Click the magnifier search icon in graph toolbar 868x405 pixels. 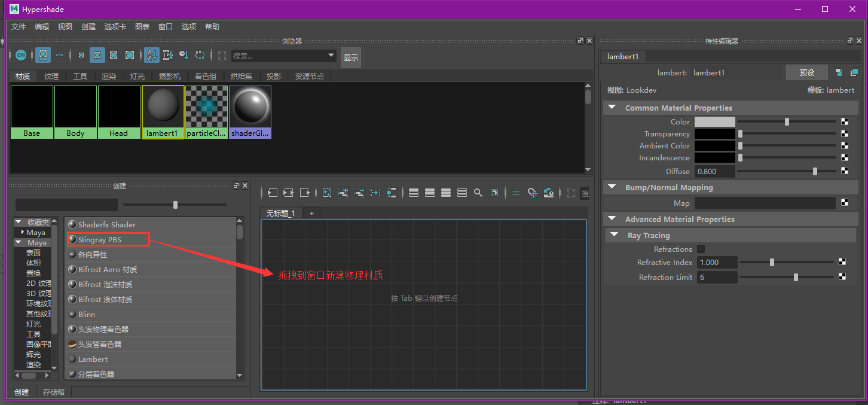pos(478,193)
